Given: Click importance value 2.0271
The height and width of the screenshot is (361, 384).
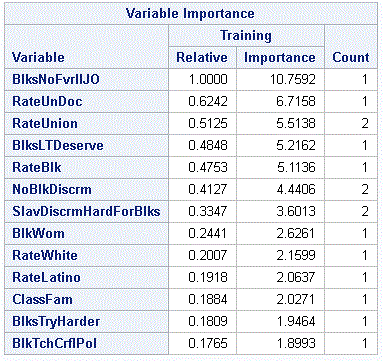Looking at the screenshot, I should tap(296, 299).
